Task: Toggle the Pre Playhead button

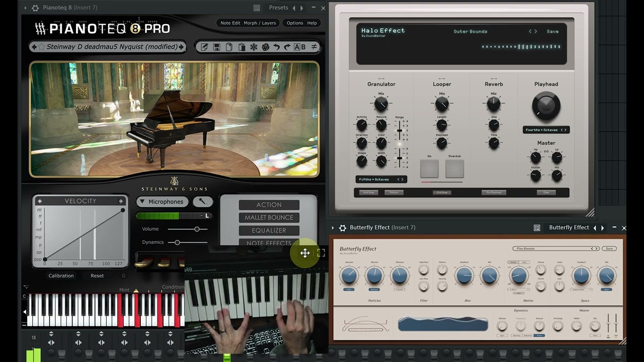Action: [x=494, y=192]
